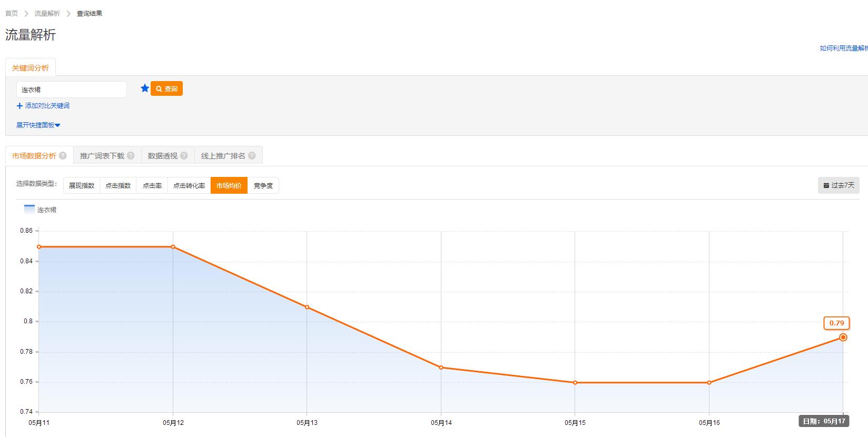
Task: Open the 线上推广排名 tab
Action: click(223, 156)
